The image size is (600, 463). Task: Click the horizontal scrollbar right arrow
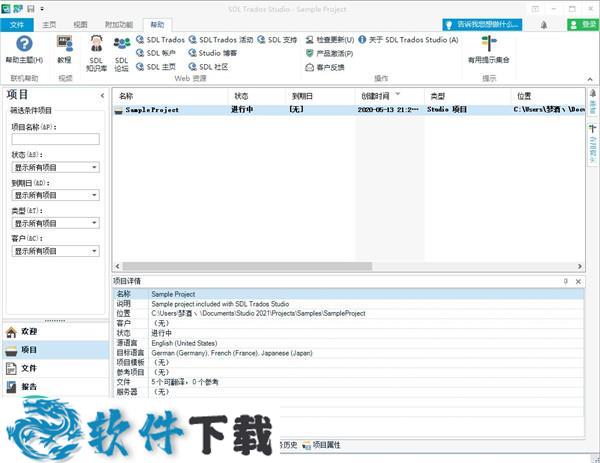pyautogui.click(x=580, y=266)
